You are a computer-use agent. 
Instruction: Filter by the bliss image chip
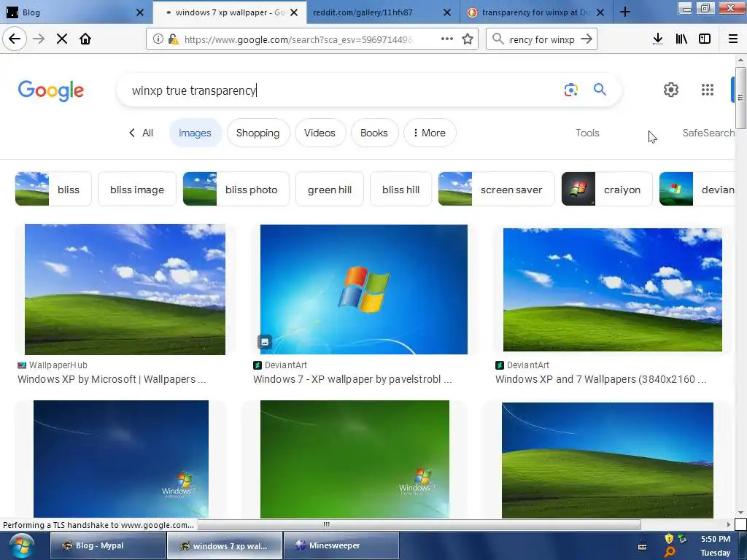click(x=136, y=189)
